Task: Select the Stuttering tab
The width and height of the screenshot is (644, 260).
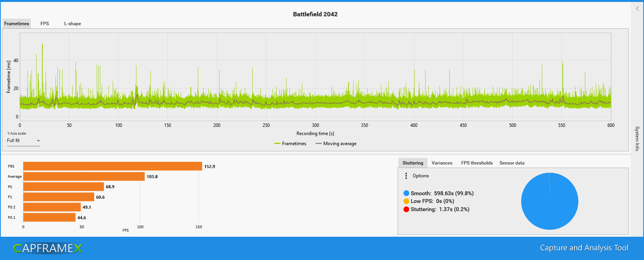Action: [x=413, y=163]
